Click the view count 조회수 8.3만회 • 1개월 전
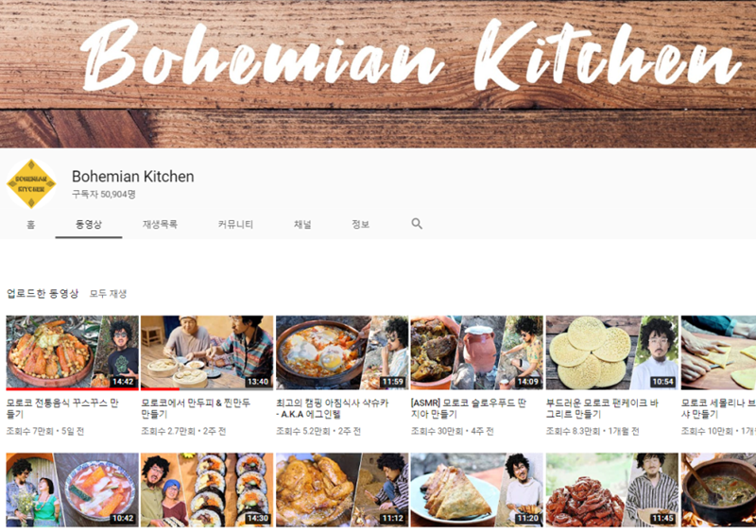 tap(593, 431)
